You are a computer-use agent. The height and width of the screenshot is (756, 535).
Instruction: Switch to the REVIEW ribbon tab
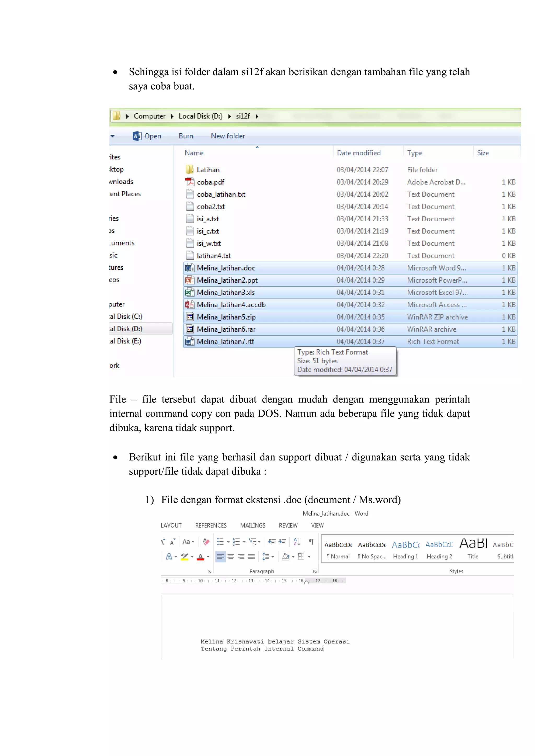pos(288,525)
